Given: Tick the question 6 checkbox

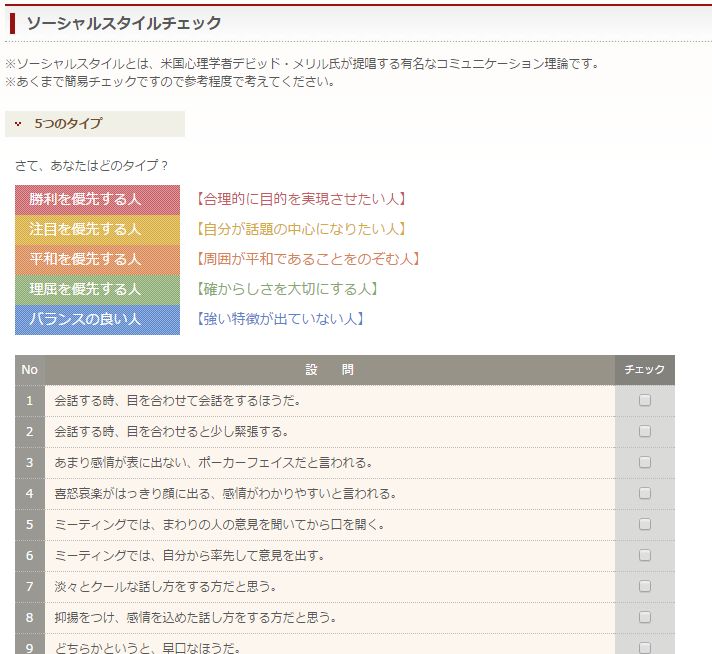Looking at the screenshot, I should click(644, 555).
